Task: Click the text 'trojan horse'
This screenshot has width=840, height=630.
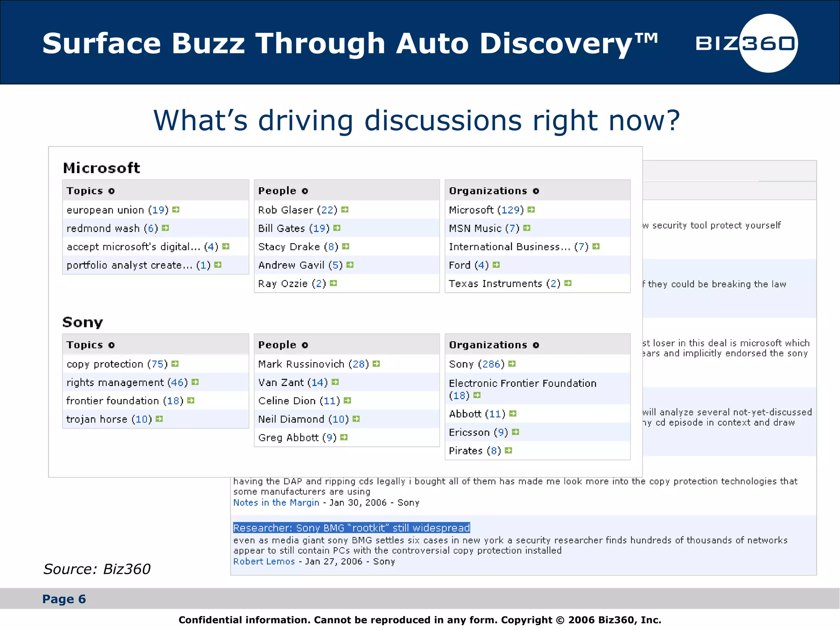Action: [97, 420]
